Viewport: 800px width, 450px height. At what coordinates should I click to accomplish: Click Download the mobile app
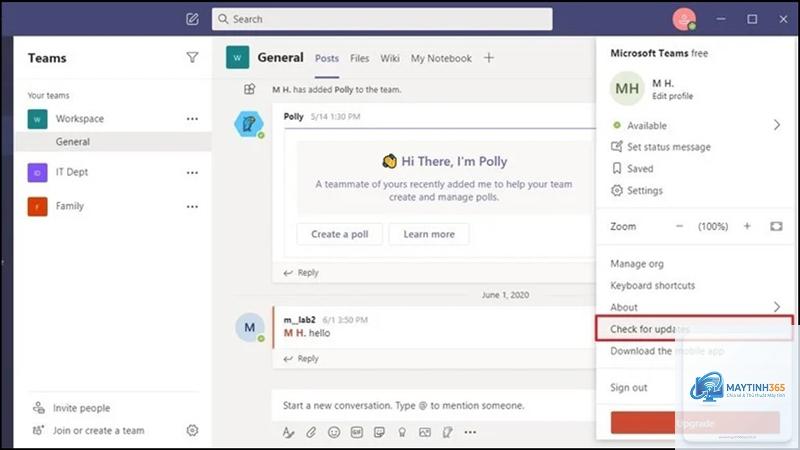click(x=667, y=351)
